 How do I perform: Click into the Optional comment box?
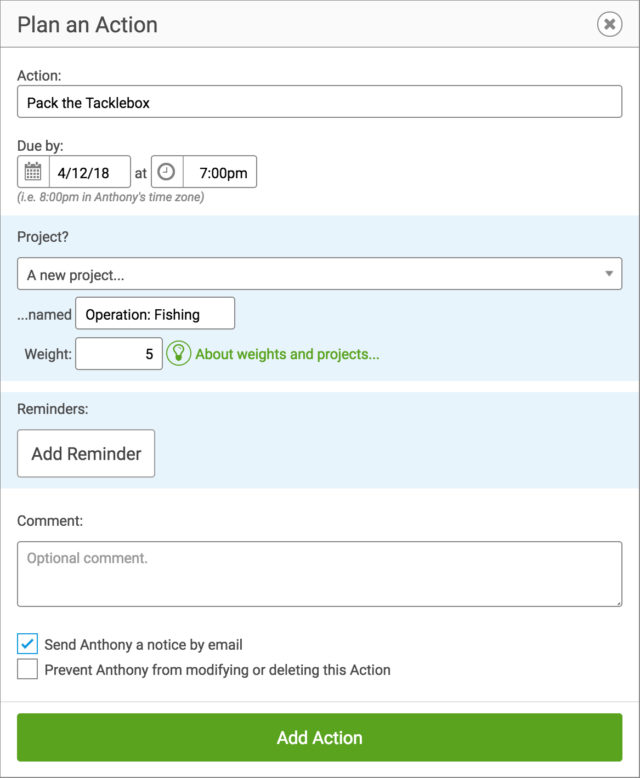click(x=320, y=574)
